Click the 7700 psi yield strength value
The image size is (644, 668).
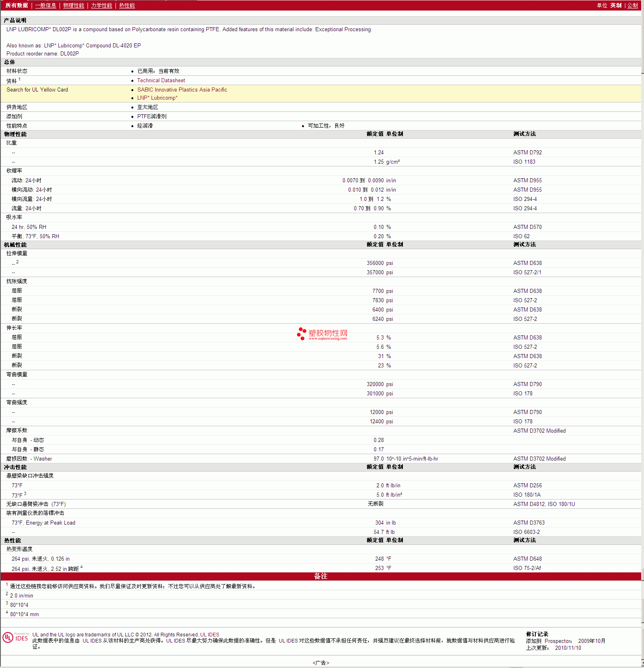coord(383,291)
